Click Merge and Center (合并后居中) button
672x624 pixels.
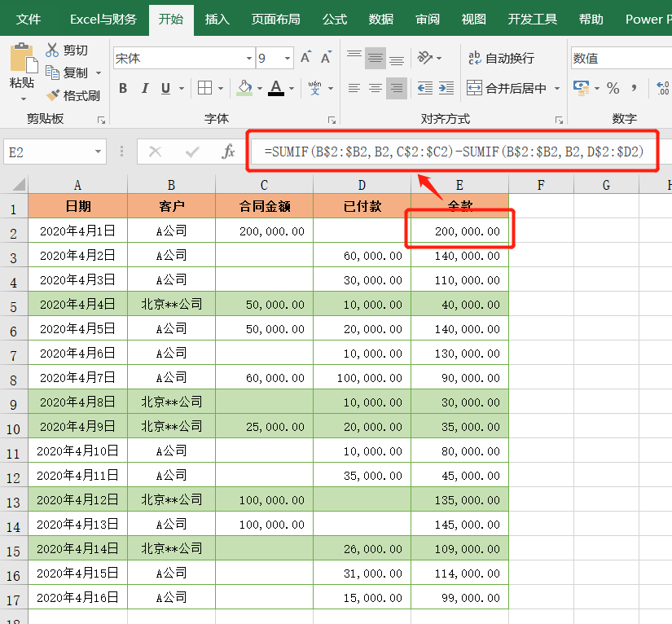click(507, 88)
